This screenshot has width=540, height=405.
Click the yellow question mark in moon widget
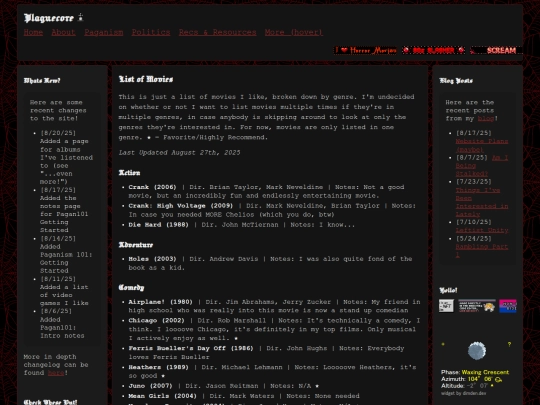pos(509,344)
